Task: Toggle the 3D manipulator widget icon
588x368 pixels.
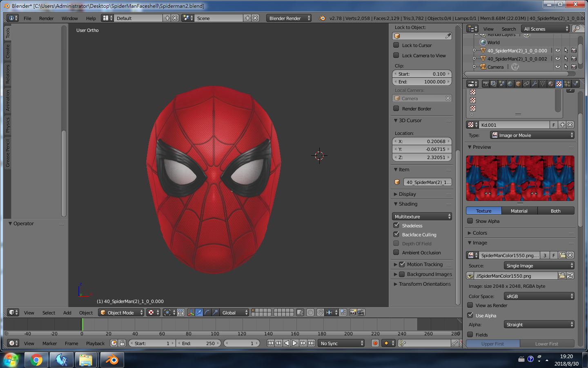Action: coord(191,312)
